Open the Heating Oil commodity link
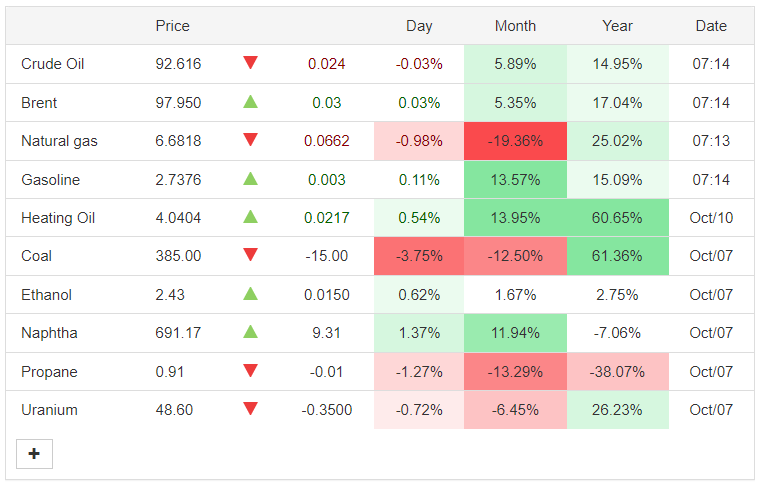The height and width of the screenshot is (489, 764). tap(58, 218)
